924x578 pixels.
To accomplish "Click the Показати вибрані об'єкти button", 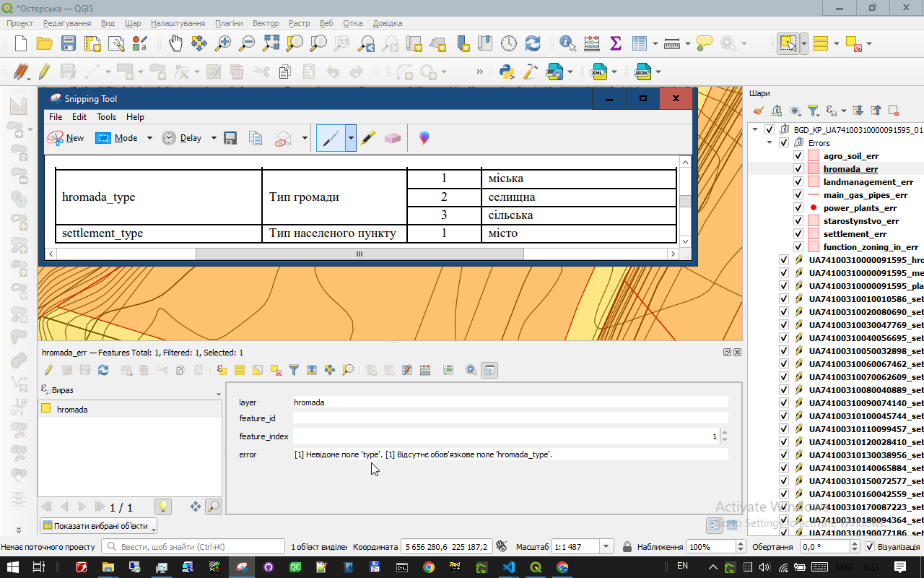I will (99, 526).
